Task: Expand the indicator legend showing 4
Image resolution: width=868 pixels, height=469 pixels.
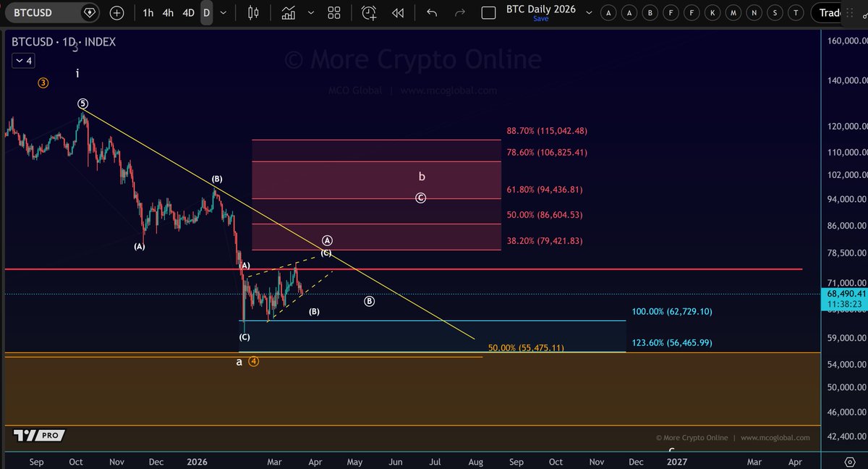Action: click(x=22, y=62)
